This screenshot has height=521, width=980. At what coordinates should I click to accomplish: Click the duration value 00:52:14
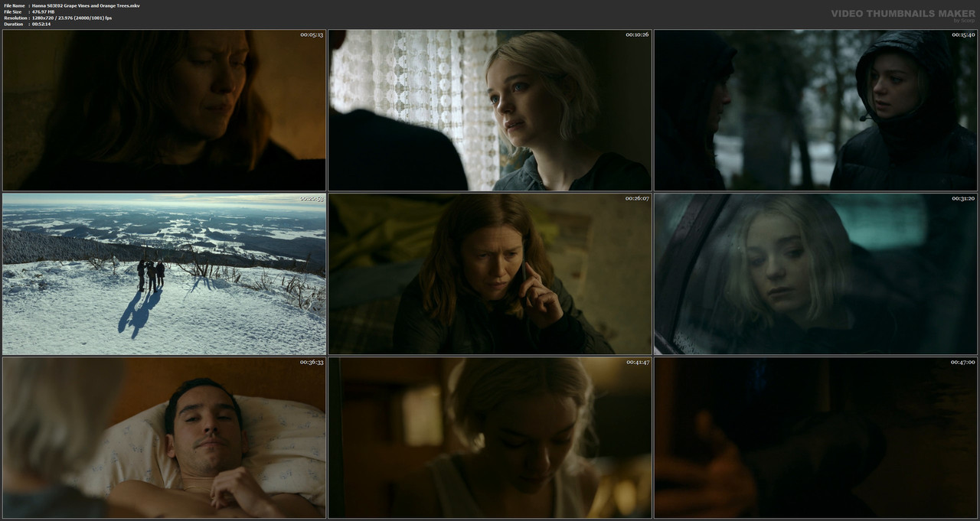[x=41, y=24]
